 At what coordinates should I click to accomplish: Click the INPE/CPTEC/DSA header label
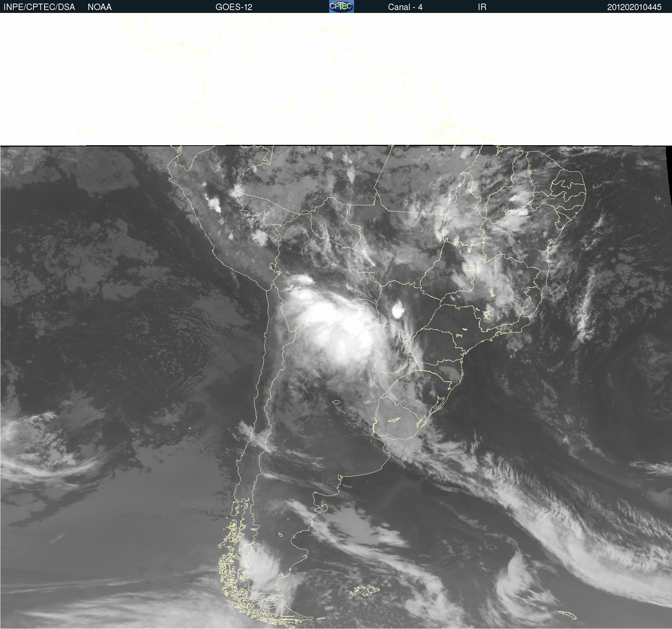pyautogui.click(x=39, y=7)
